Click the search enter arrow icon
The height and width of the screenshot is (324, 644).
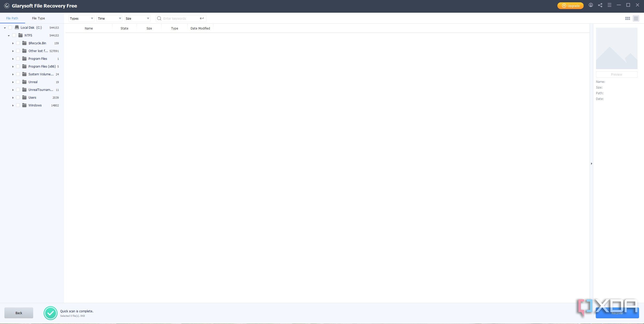click(202, 18)
